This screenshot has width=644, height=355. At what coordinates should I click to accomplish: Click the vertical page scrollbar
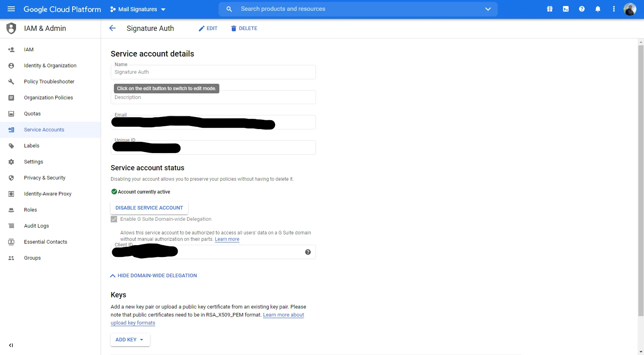[641, 180]
